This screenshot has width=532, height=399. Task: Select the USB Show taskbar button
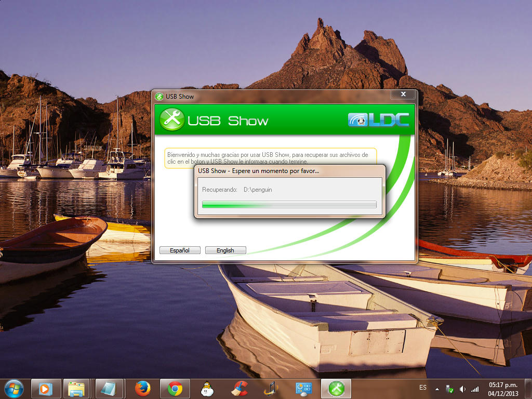click(336, 388)
